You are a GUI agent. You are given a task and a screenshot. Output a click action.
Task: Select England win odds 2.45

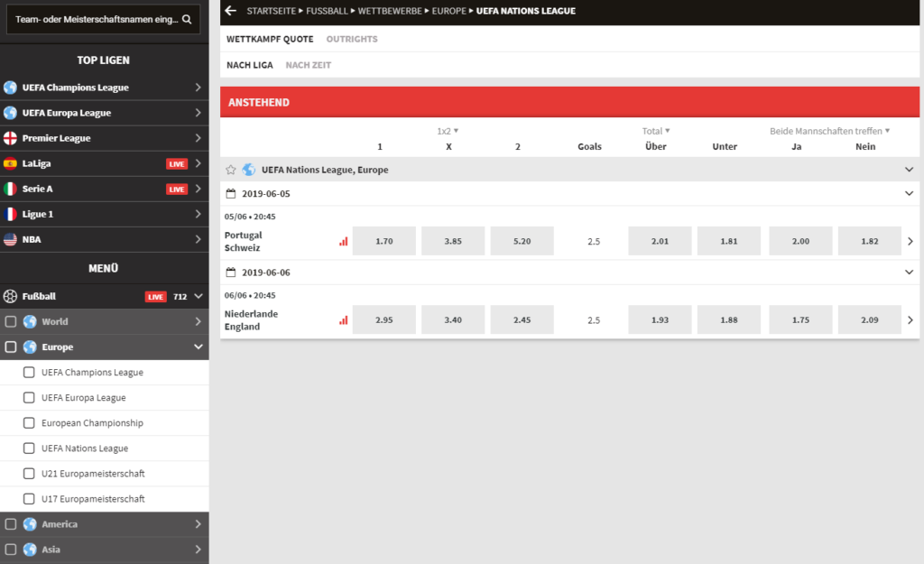(x=522, y=320)
